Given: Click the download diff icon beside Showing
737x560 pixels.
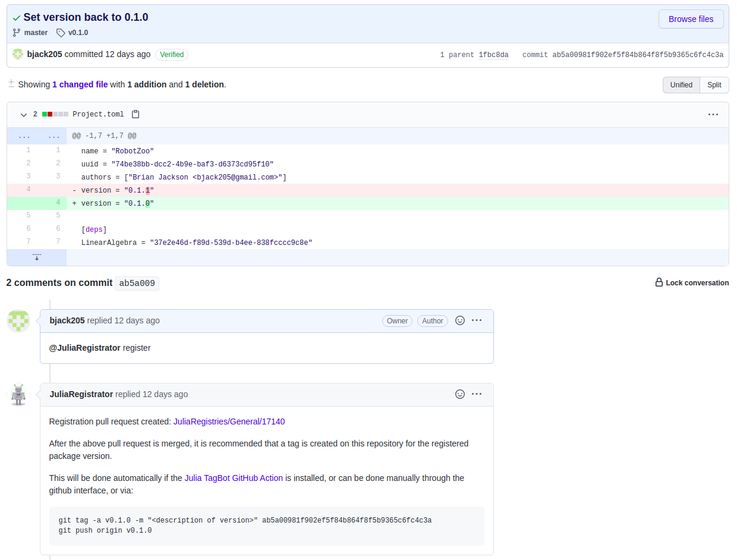Looking at the screenshot, I should tap(11, 83).
